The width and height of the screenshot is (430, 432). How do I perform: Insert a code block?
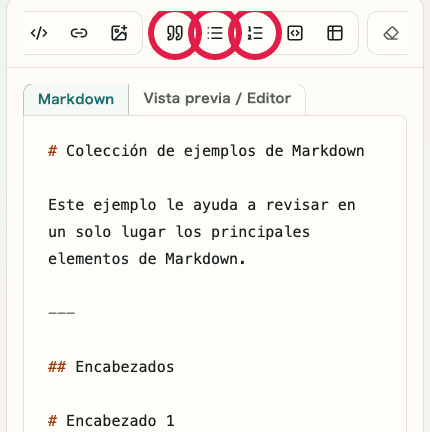click(x=295, y=33)
